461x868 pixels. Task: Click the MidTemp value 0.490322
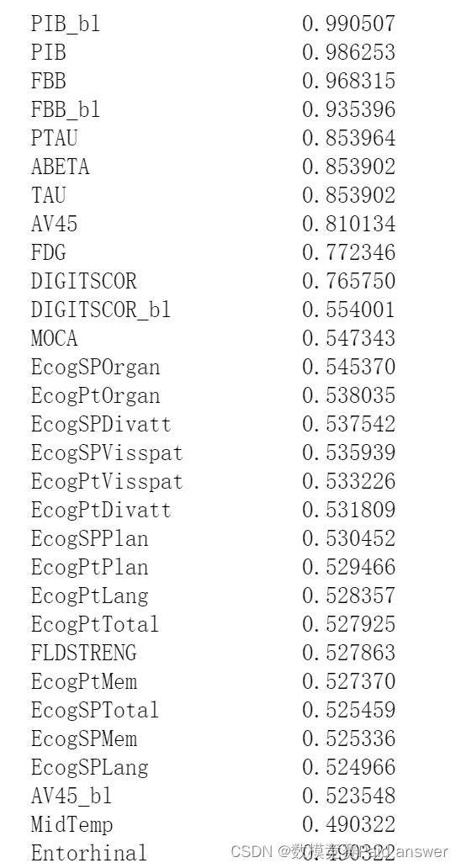(x=348, y=824)
